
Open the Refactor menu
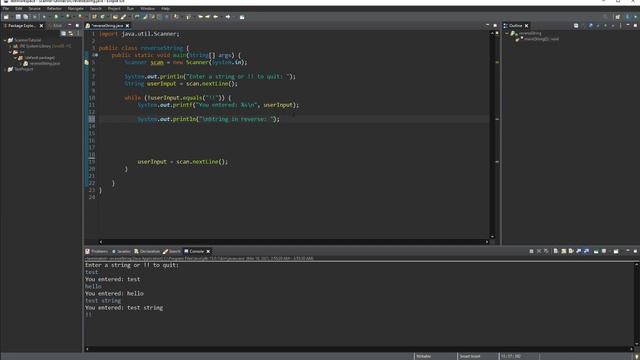[54, 9]
